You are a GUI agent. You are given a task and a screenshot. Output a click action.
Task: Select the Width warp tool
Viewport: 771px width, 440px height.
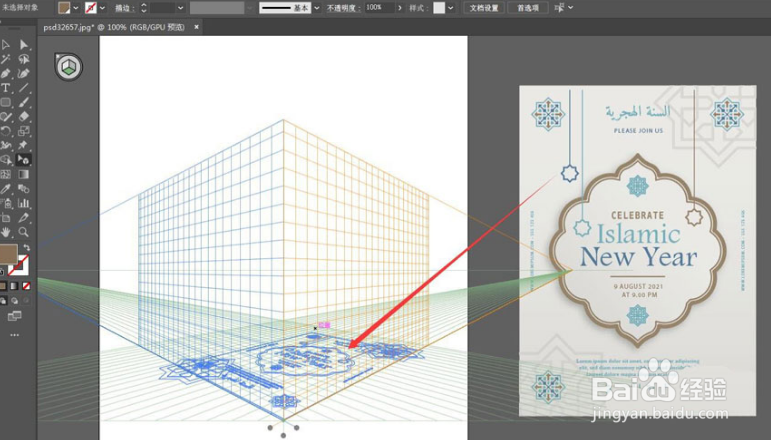pos(6,146)
